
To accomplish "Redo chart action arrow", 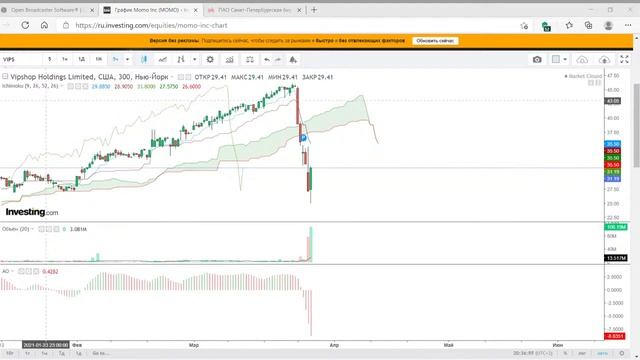I will [278, 60].
